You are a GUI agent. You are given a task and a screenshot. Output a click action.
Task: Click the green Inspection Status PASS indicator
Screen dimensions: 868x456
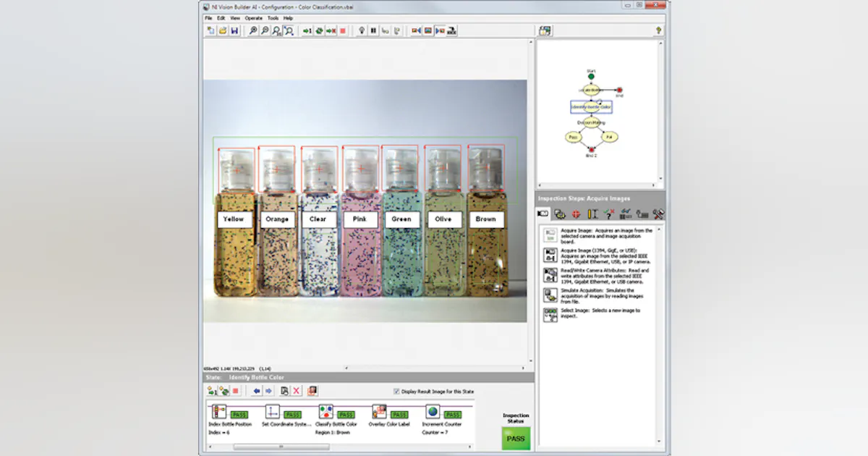click(x=516, y=438)
